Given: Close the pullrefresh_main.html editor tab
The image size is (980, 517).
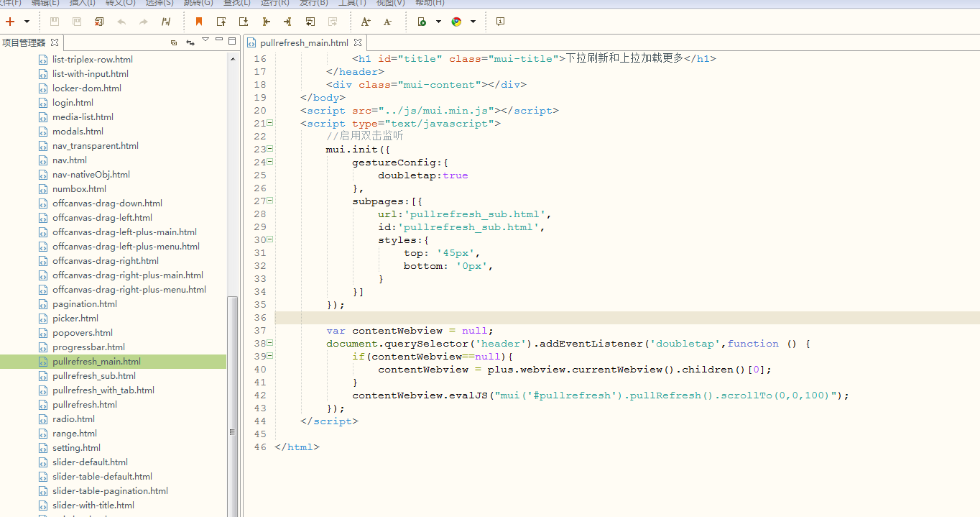Looking at the screenshot, I should click(358, 42).
